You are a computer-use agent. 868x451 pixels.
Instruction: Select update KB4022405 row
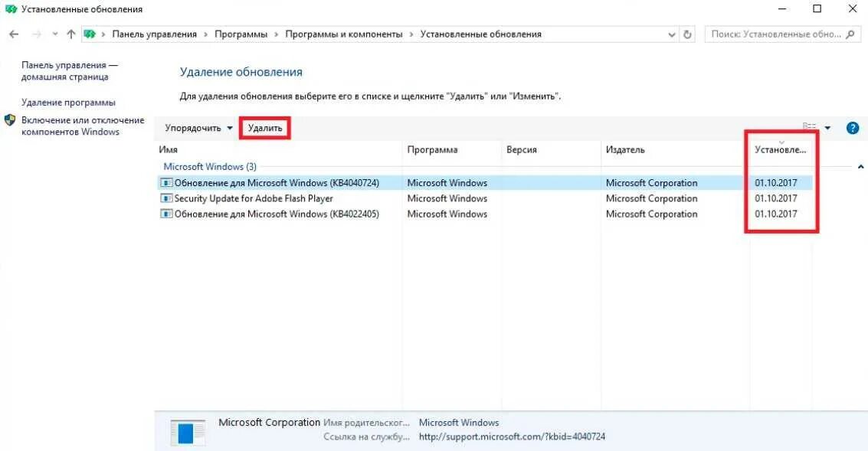pos(485,214)
